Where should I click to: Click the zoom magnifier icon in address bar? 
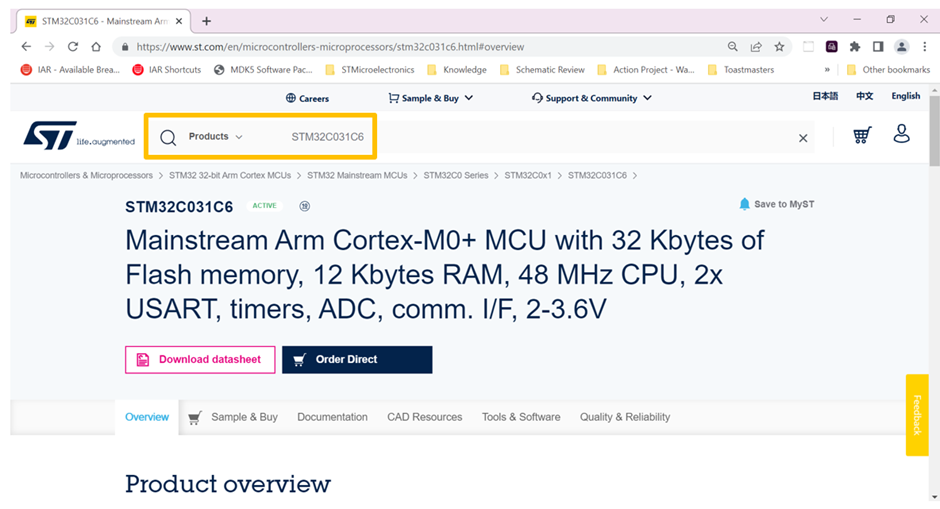pos(733,47)
